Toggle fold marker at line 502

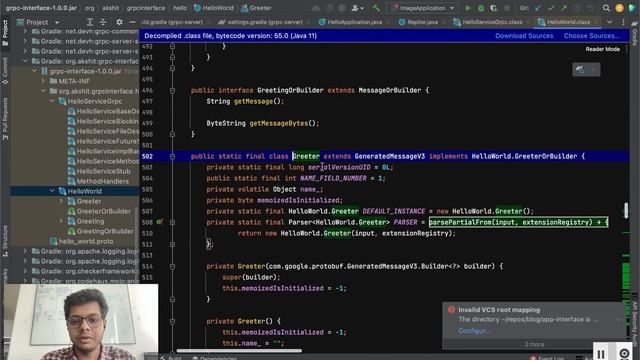(172, 156)
